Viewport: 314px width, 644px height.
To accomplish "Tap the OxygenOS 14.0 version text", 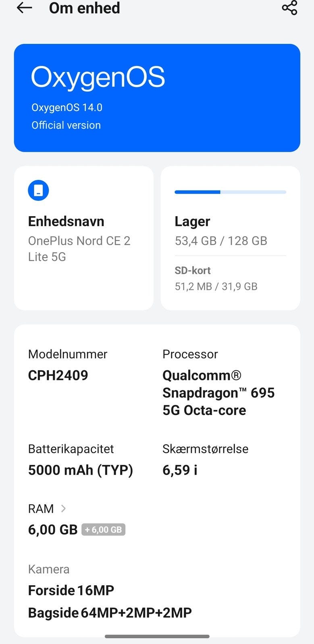I will [67, 107].
